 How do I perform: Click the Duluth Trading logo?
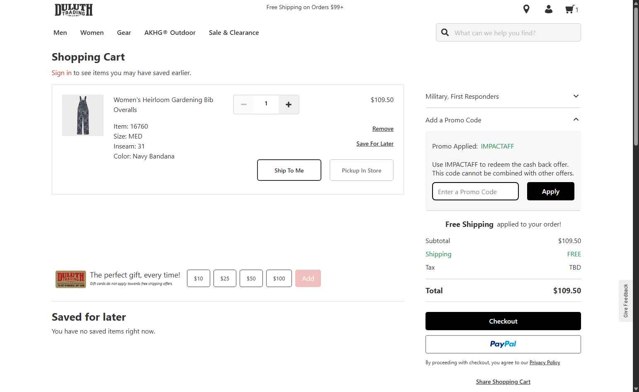(x=74, y=9)
